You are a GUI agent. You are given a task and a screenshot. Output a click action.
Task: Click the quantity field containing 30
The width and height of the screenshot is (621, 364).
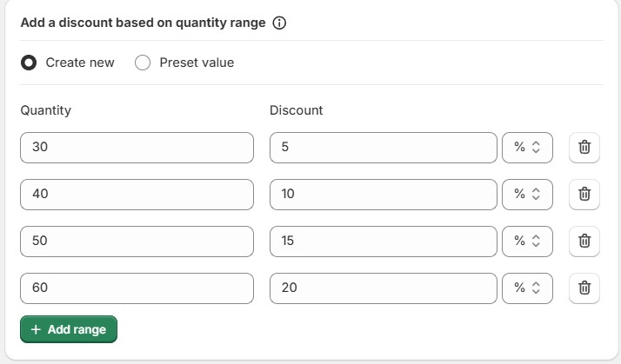(x=137, y=148)
